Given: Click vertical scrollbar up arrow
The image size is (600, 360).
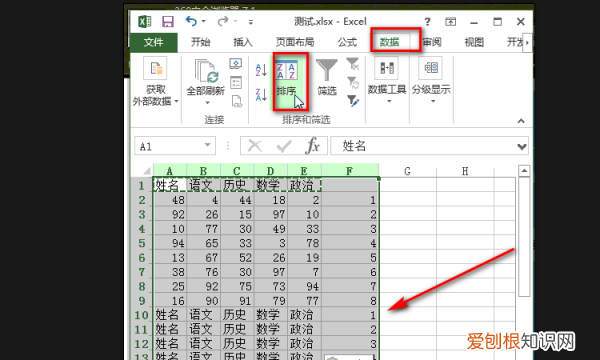Looking at the screenshot, I should click(x=524, y=171).
